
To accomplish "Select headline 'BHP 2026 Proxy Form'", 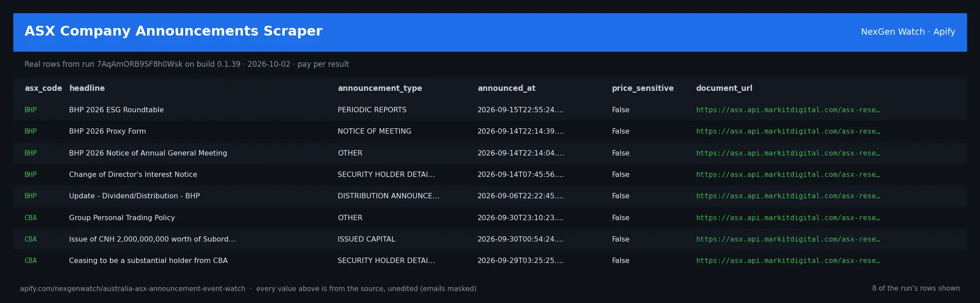I will pyautogui.click(x=107, y=131).
